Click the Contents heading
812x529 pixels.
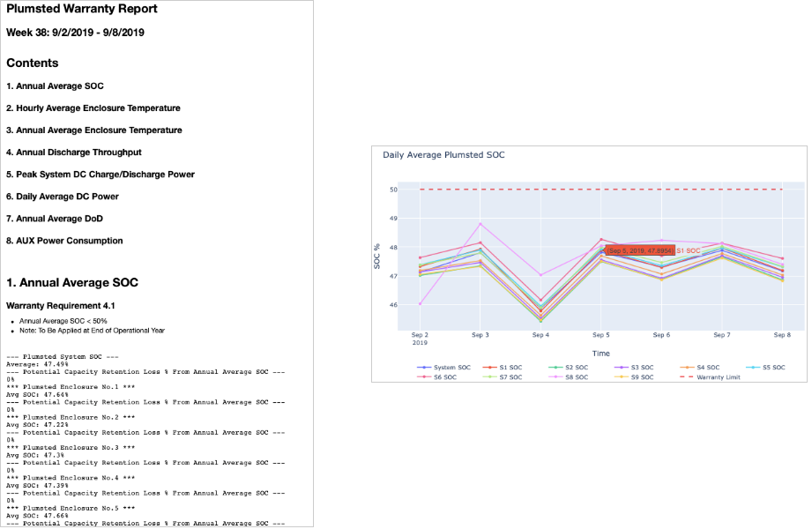[x=32, y=63]
